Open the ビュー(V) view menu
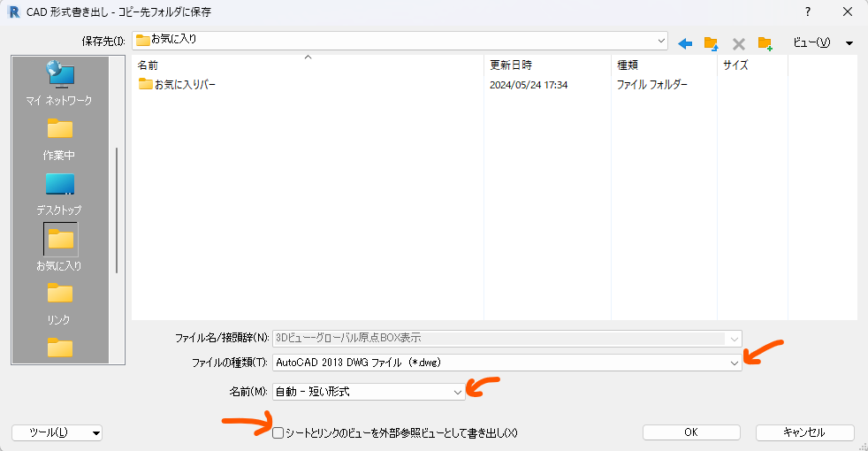The width and height of the screenshot is (868, 451). click(x=811, y=42)
